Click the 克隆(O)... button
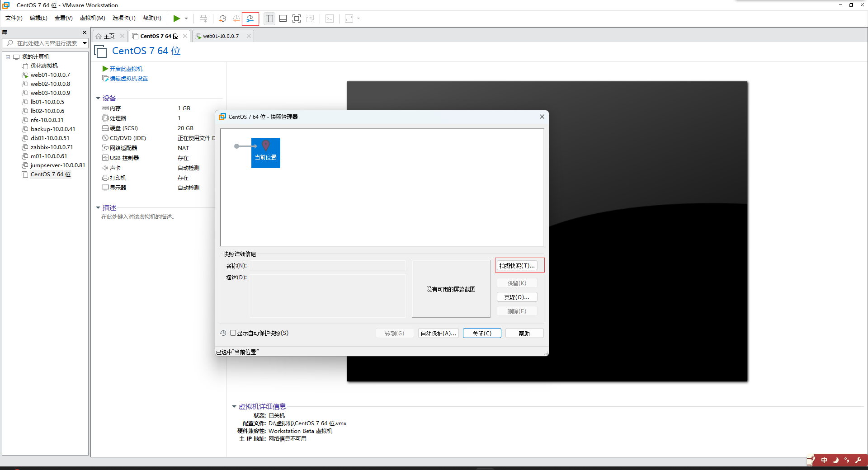 point(517,297)
